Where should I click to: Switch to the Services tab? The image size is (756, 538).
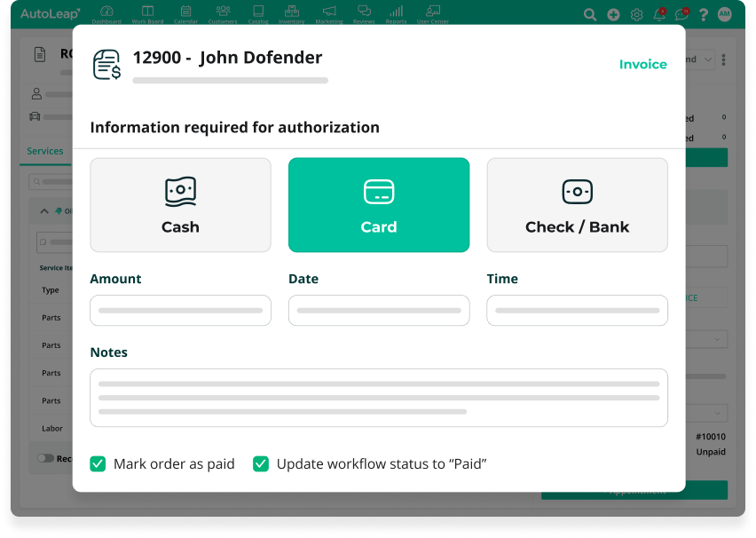pos(44,151)
